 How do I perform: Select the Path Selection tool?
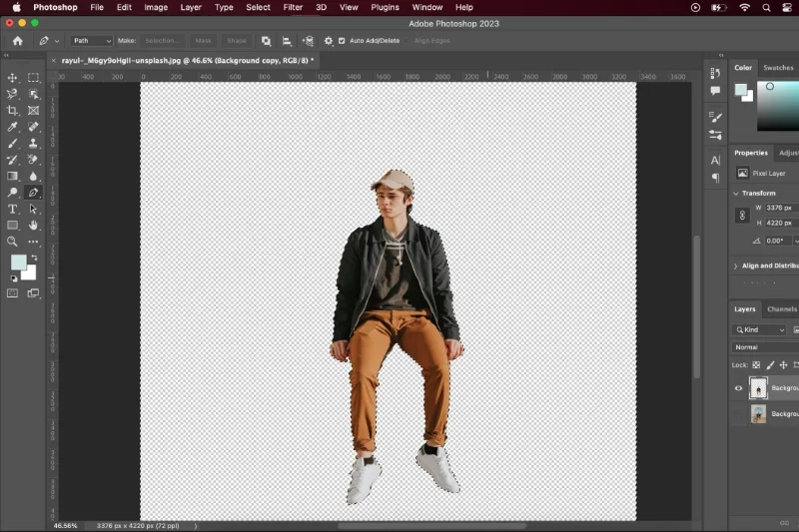click(x=33, y=209)
